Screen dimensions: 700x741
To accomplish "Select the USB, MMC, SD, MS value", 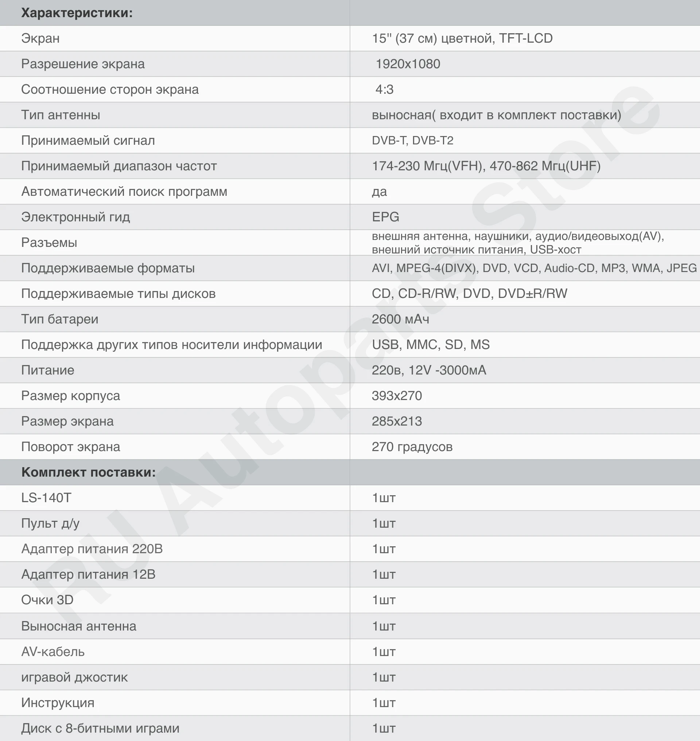I will click(x=431, y=345).
